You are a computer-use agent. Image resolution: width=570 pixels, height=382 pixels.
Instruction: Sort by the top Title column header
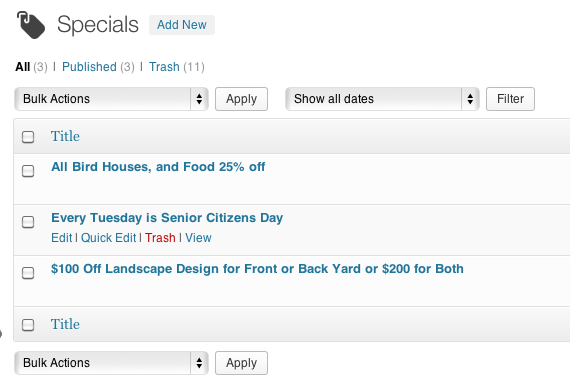pyautogui.click(x=65, y=136)
